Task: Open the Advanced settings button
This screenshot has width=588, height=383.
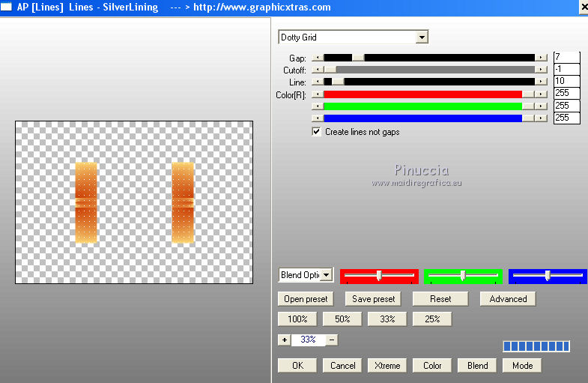Action: coord(508,299)
